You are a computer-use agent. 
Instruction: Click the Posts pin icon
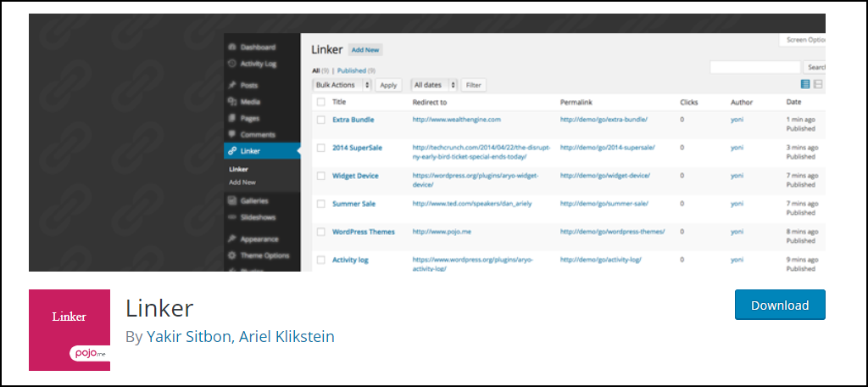[232, 86]
